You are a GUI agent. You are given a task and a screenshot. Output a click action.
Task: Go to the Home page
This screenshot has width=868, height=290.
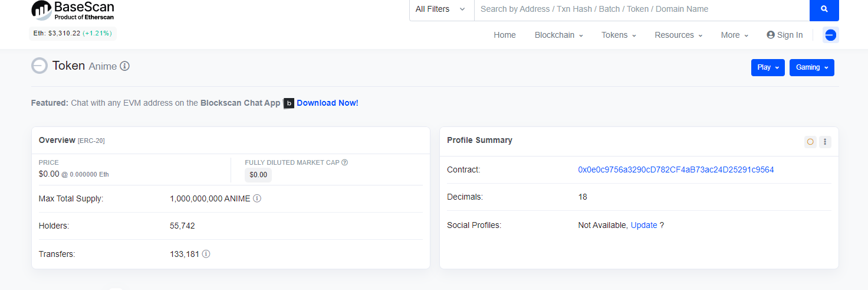[x=505, y=35]
